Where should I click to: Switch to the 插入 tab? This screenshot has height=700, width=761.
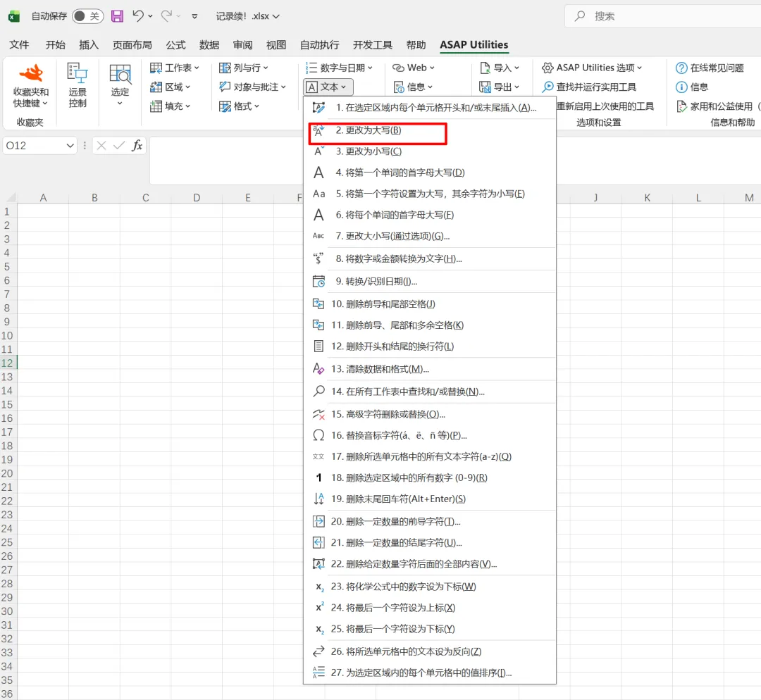(x=89, y=44)
